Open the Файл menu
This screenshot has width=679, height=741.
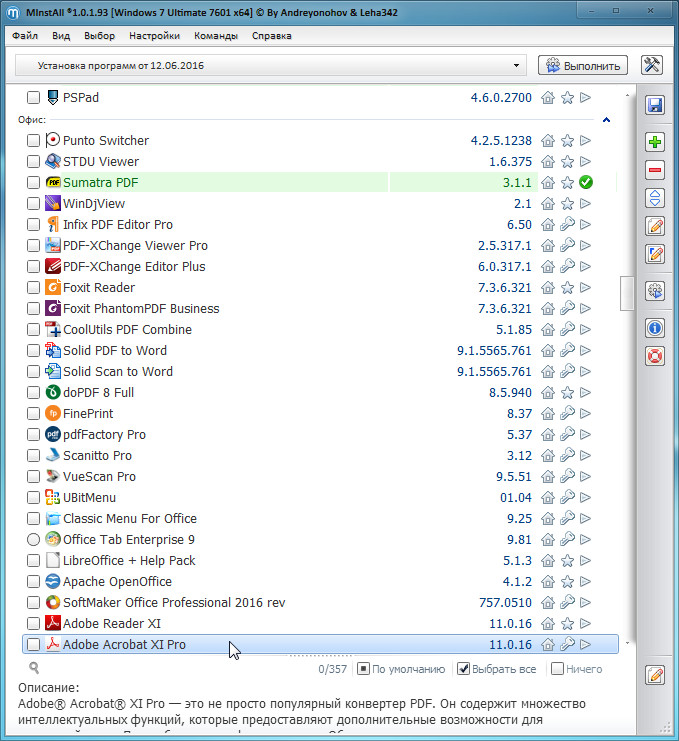coord(25,36)
